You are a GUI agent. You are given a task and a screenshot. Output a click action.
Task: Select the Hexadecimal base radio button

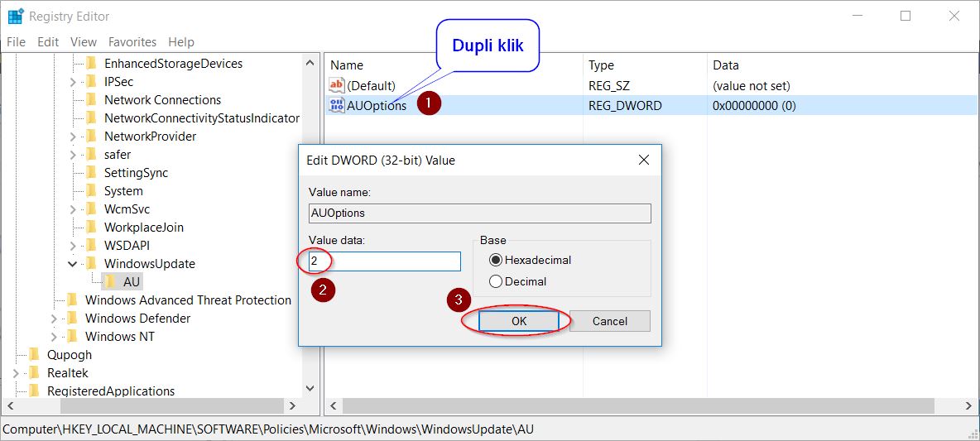(x=497, y=260)
